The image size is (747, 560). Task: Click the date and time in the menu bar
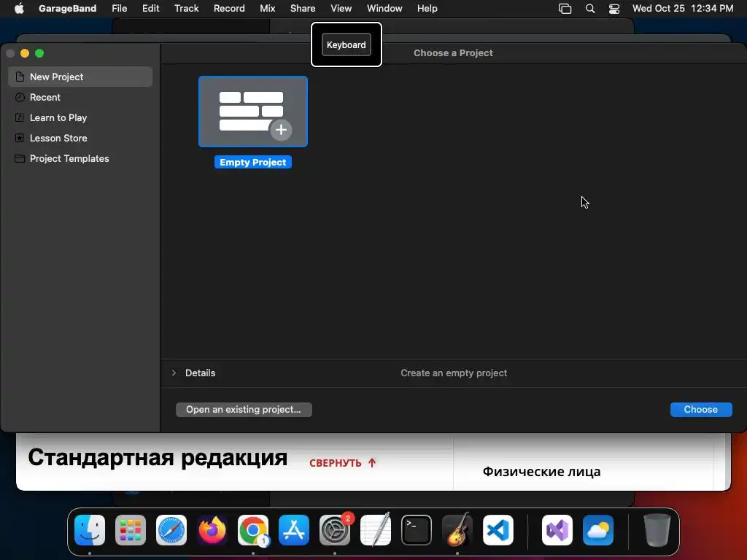coord(683,9)
